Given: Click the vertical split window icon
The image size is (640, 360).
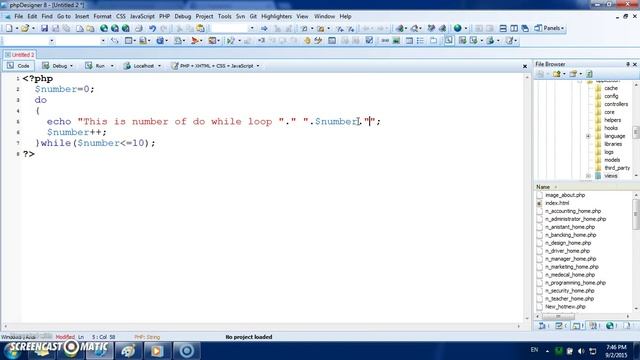Looking at the screenshot, I should point(514,28).
